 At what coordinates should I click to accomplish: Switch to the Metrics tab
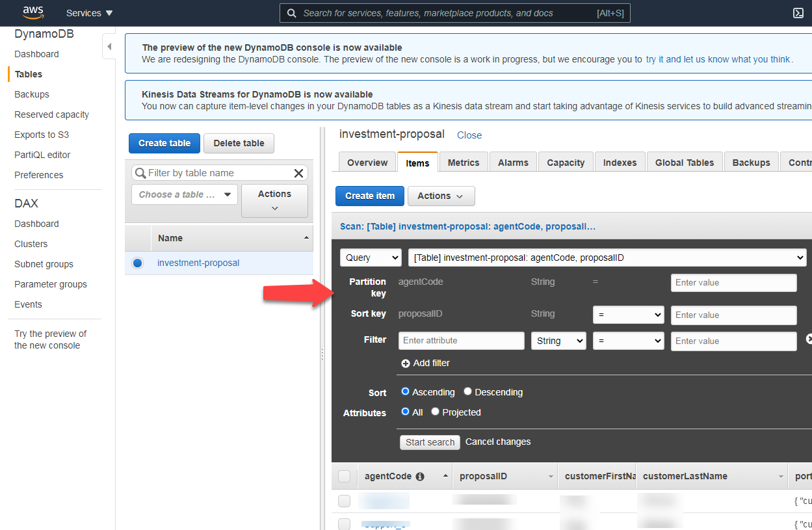(463, 163)
